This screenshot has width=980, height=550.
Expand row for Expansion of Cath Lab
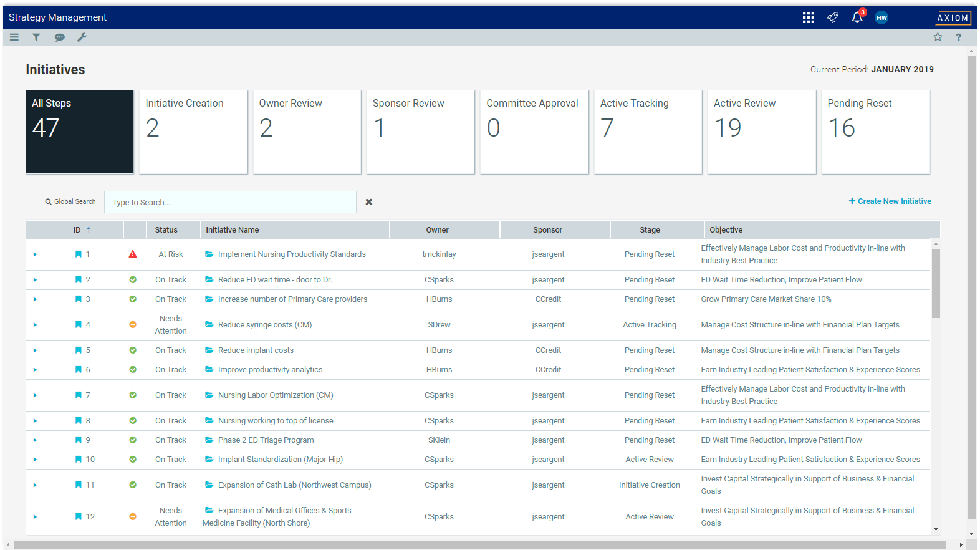click(35, 485)
